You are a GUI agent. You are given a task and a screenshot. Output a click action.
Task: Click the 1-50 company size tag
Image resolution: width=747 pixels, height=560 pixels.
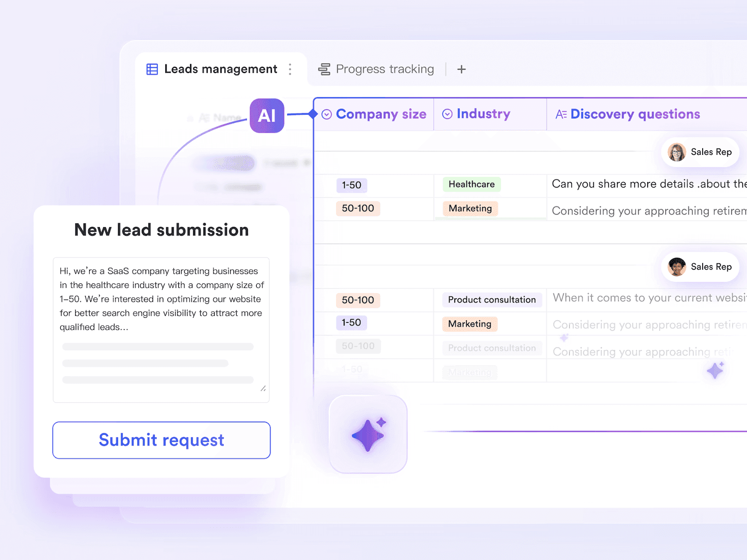(x=352, y=185)
